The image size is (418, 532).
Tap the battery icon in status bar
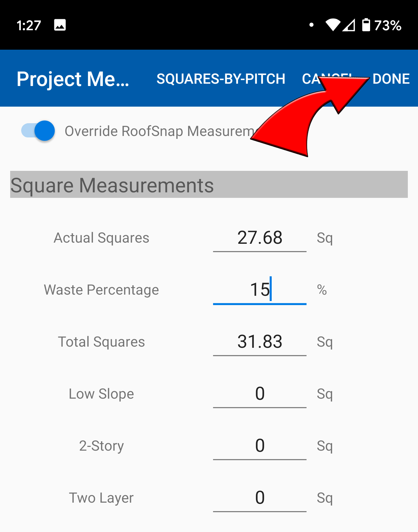click(366, 25)
